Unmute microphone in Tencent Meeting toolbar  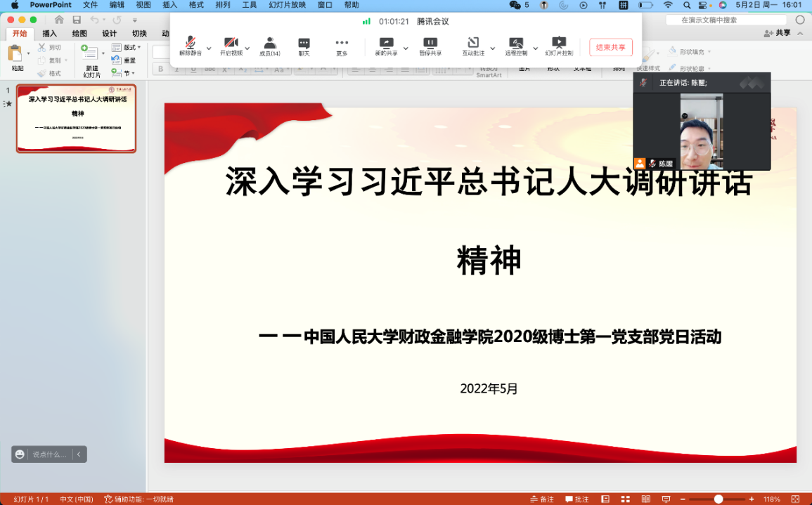(190, 46)
